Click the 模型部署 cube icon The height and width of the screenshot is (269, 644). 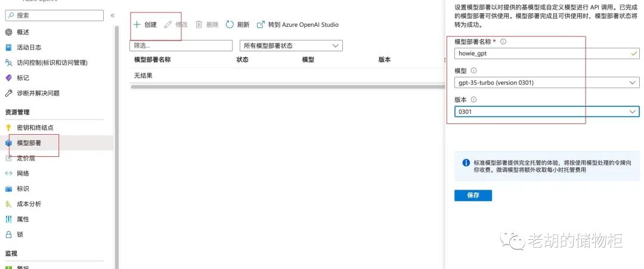(8, 143)
